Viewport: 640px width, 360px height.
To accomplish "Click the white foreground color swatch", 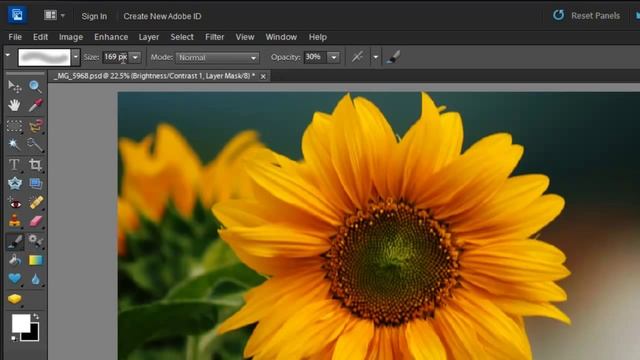I will 21,323.
